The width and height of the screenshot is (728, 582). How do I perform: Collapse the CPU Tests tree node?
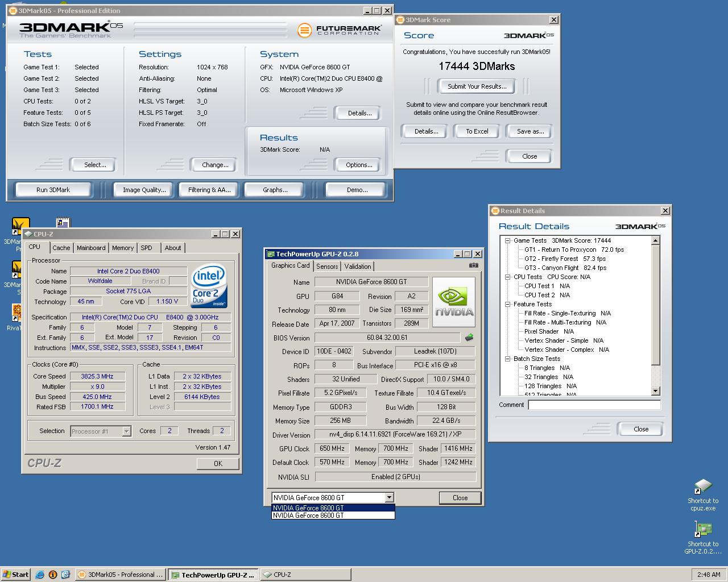(508, 277)
